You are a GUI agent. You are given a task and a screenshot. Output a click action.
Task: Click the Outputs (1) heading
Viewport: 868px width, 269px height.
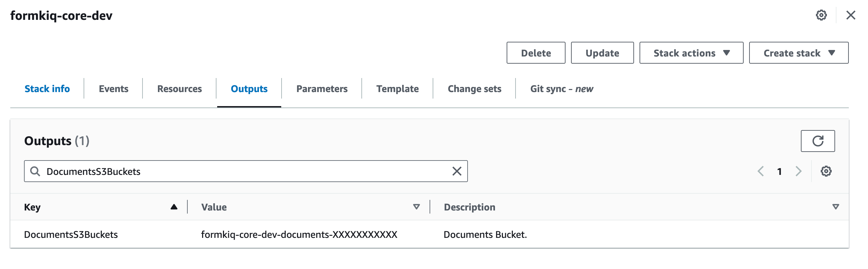(x=57, y=141)
